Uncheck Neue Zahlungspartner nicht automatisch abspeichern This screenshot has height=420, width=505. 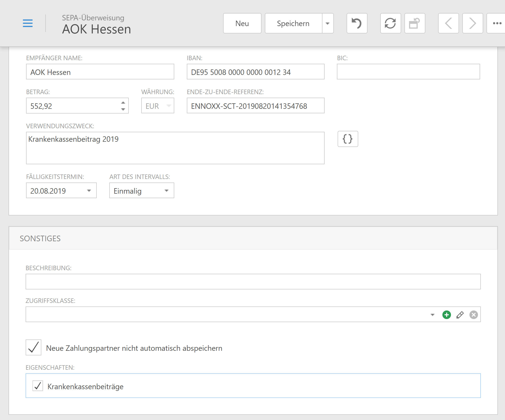coord(33,347)
